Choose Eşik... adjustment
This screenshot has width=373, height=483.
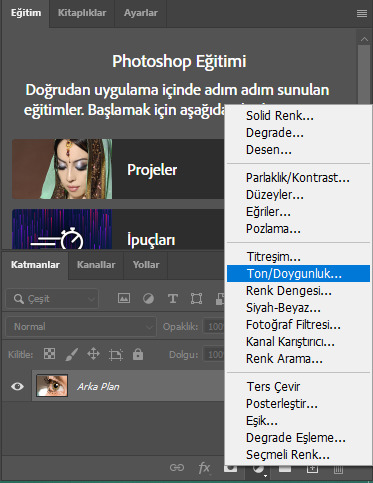pyautogui.click(x=299, y=421)
